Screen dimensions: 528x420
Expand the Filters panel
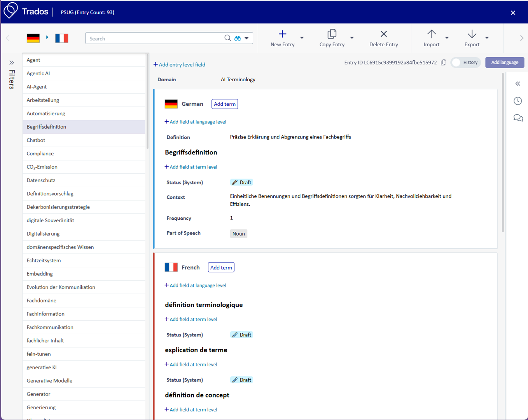[12, 63]
